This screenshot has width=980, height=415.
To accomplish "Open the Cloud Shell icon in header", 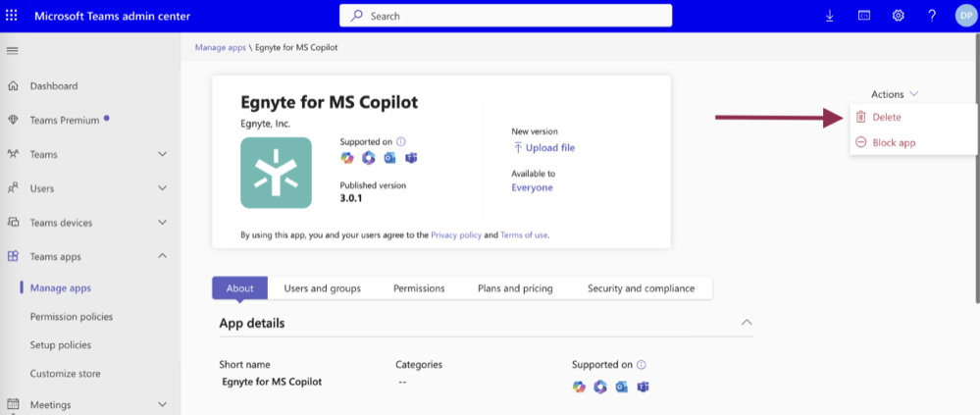I will tap(864, 16).
